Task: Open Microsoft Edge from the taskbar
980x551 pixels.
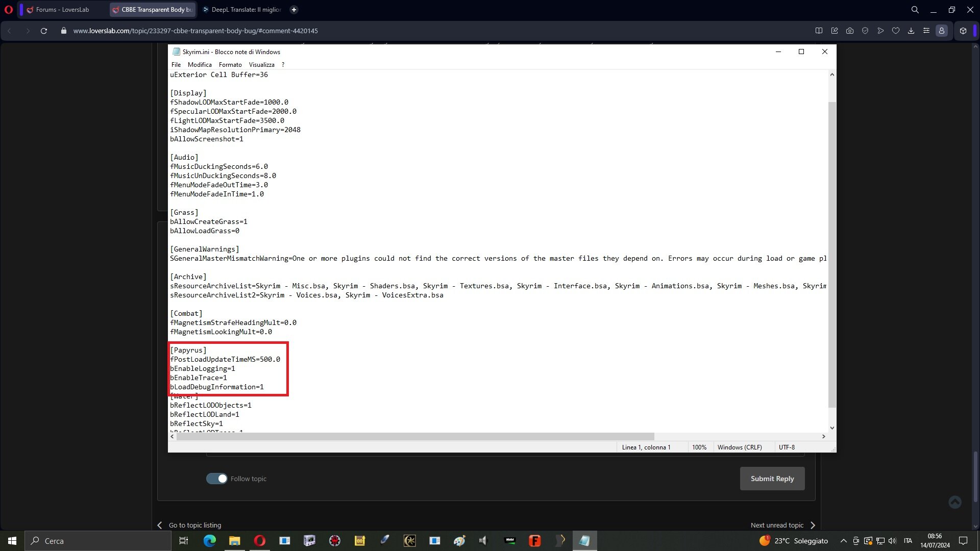Action: [210, 541]
